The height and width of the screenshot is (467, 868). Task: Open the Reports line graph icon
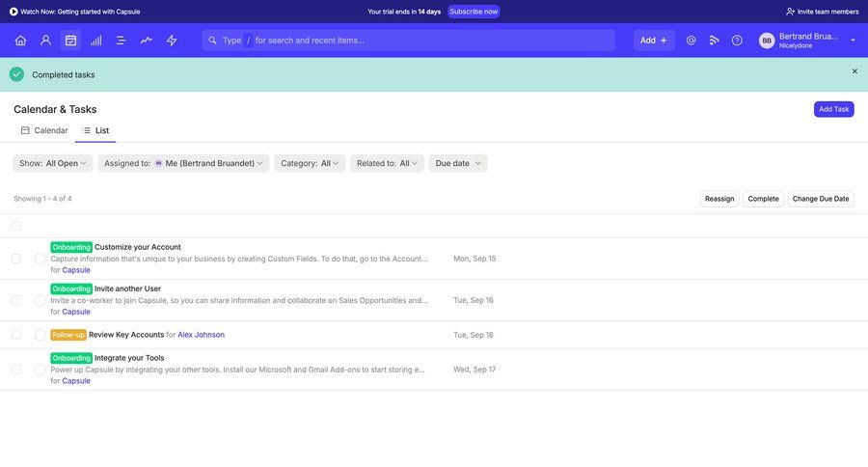(147, 41)
